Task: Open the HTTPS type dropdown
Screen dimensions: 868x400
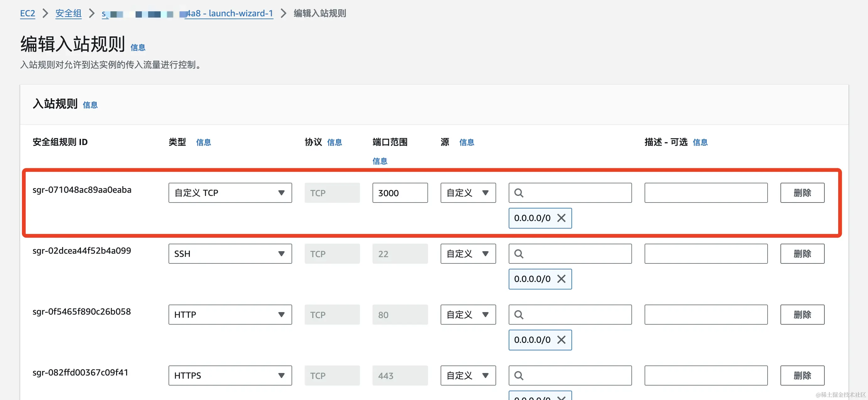Action: 230,376
